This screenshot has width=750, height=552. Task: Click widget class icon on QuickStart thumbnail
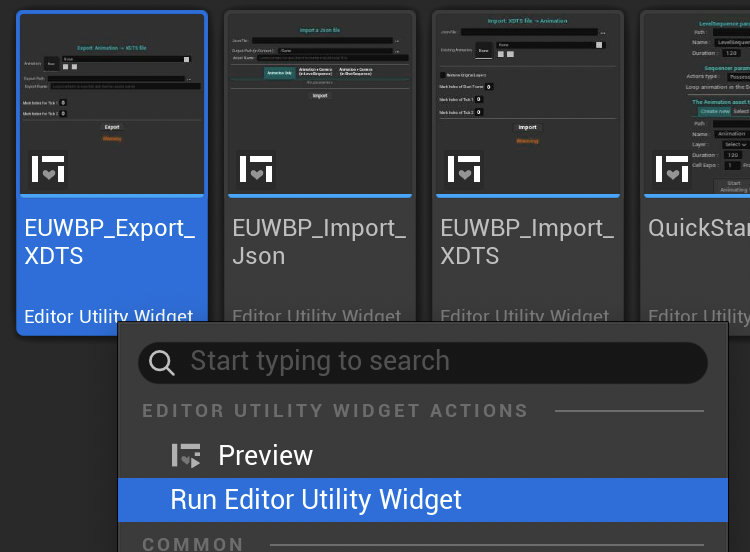coord(672,171)
